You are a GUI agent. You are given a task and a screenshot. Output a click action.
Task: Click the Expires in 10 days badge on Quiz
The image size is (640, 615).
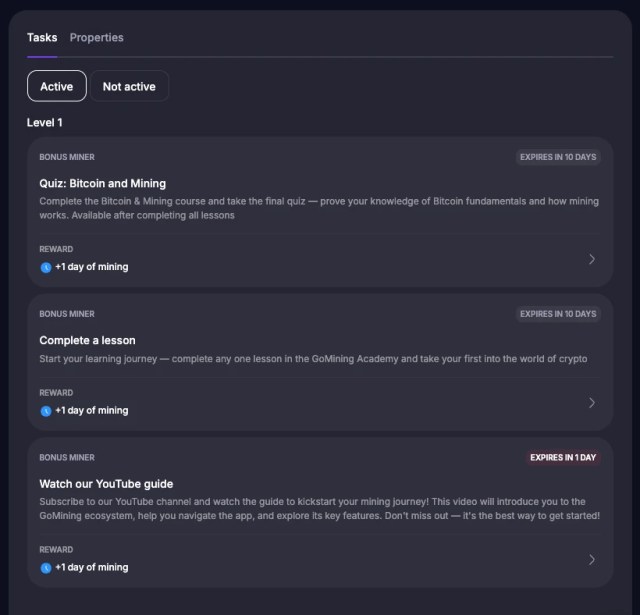click(558, 157)
